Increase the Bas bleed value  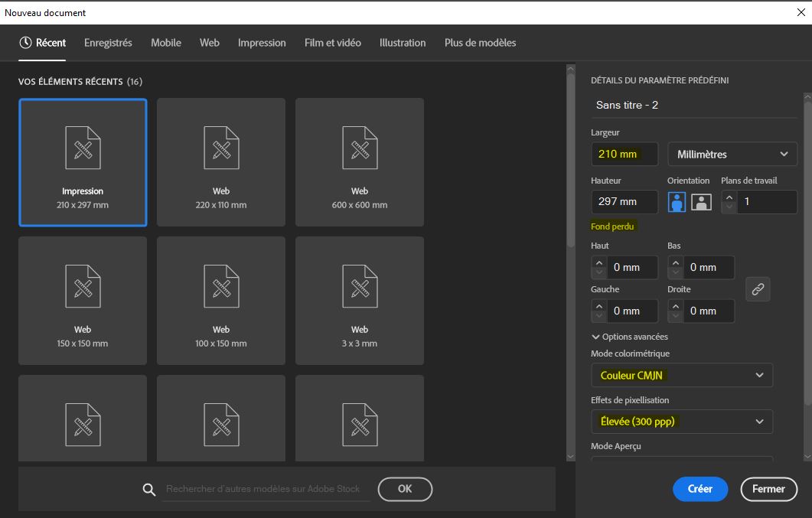676,263
